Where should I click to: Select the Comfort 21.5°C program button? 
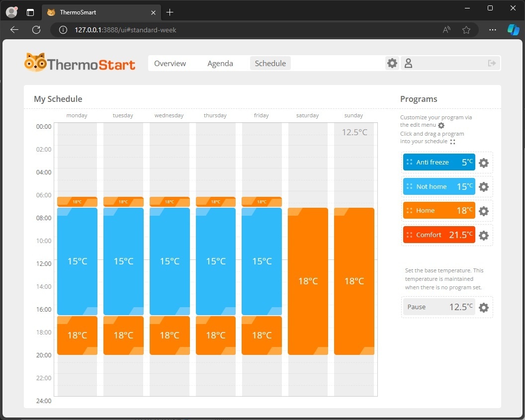pyautogui.click(x=438, y=235)
